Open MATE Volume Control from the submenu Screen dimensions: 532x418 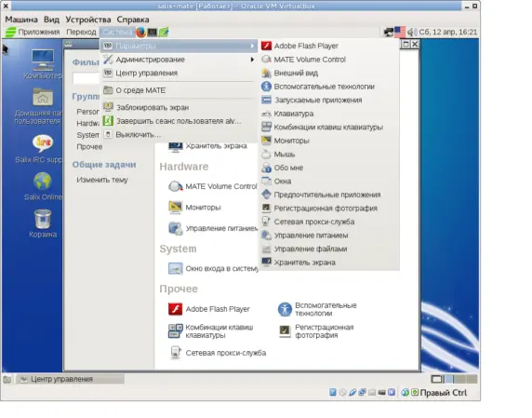328,60
